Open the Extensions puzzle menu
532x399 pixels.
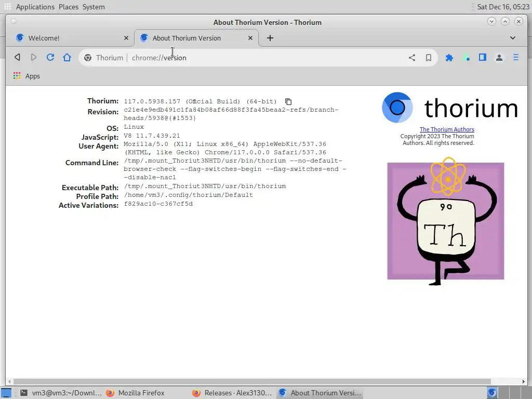449,58
